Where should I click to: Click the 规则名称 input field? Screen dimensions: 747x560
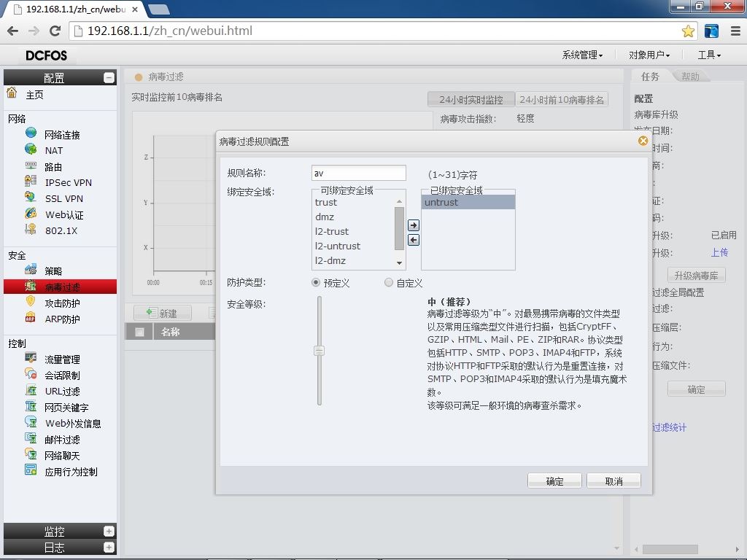coord(359,173)
